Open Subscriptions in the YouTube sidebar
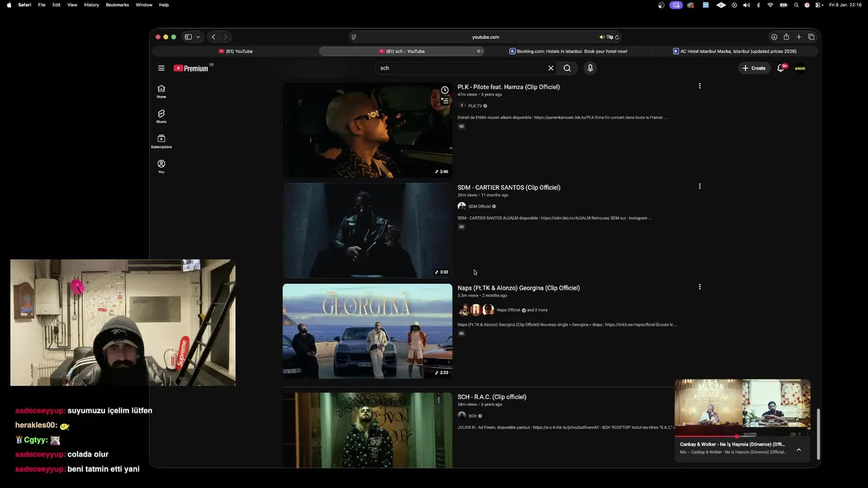Image resolution: width=868 pixels, height=488 pixels. point(161,141)
